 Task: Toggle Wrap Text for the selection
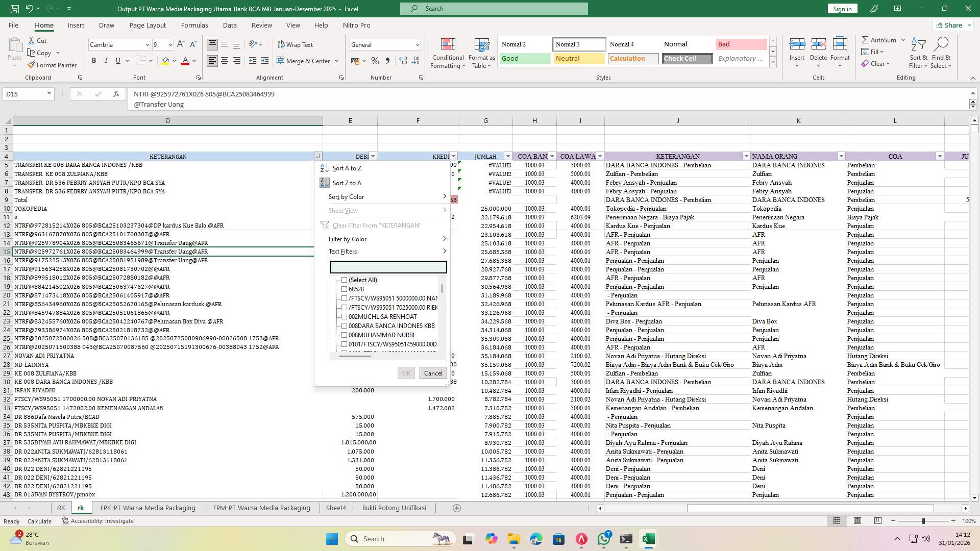(x=296, y=44)
